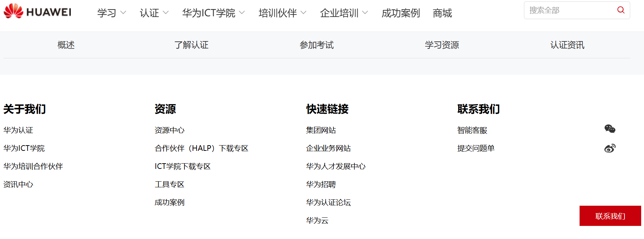Viewport: 644px width, 239px height.
Task: Open the 学习资源 tab
Action: [x=442, y=45]
